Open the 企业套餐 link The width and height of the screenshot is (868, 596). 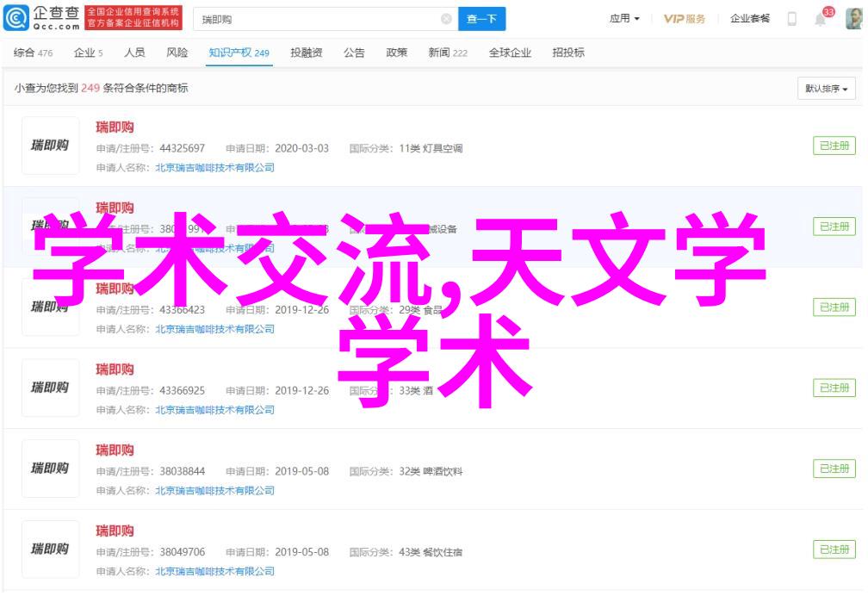pos(749,19)
